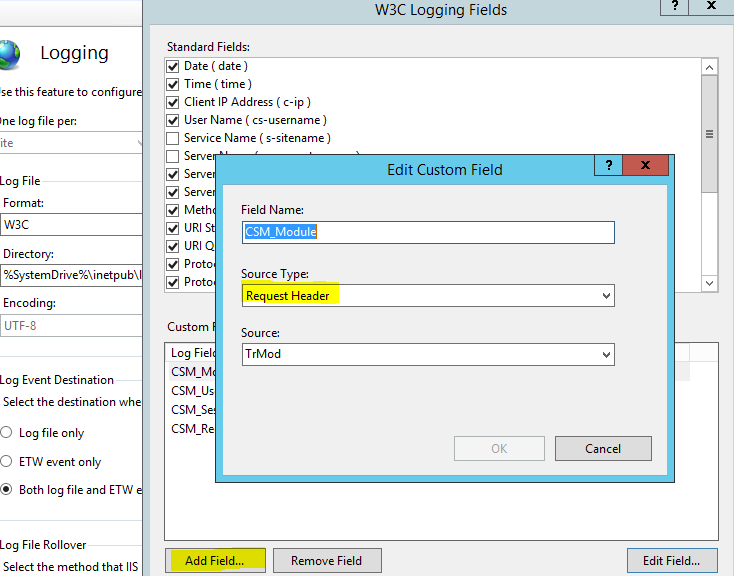Click the Edit Field... button
734x576 pixels.
[671, 560]
